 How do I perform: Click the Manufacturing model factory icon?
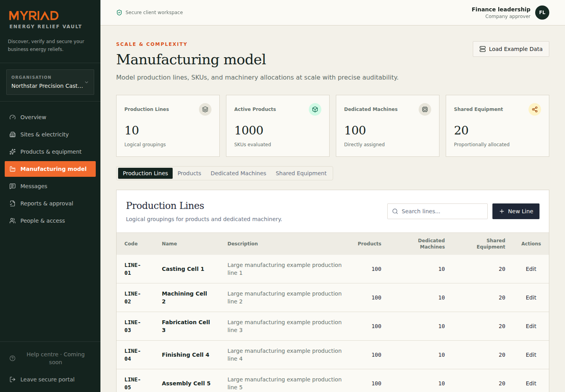pos(13,169)
